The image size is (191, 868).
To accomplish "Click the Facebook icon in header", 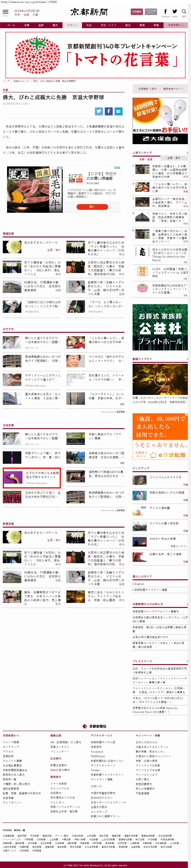I will pos(165,12).
